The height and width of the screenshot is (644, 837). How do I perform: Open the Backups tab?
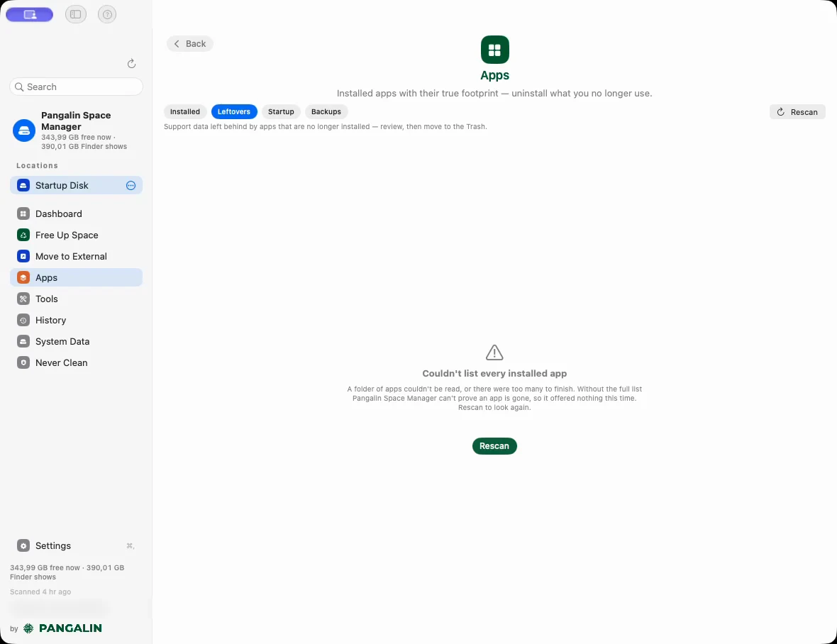coord(326,111)
